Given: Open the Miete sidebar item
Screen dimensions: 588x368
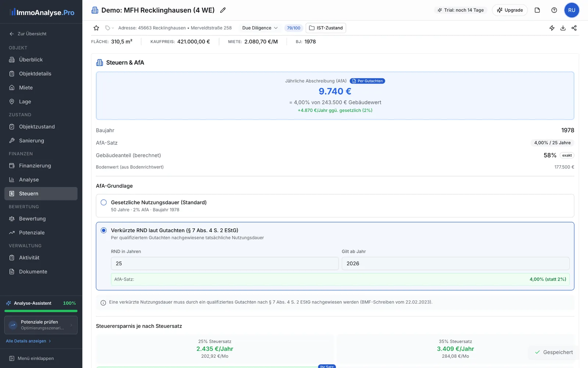Looking at the screenshot, I should (41, 88).
